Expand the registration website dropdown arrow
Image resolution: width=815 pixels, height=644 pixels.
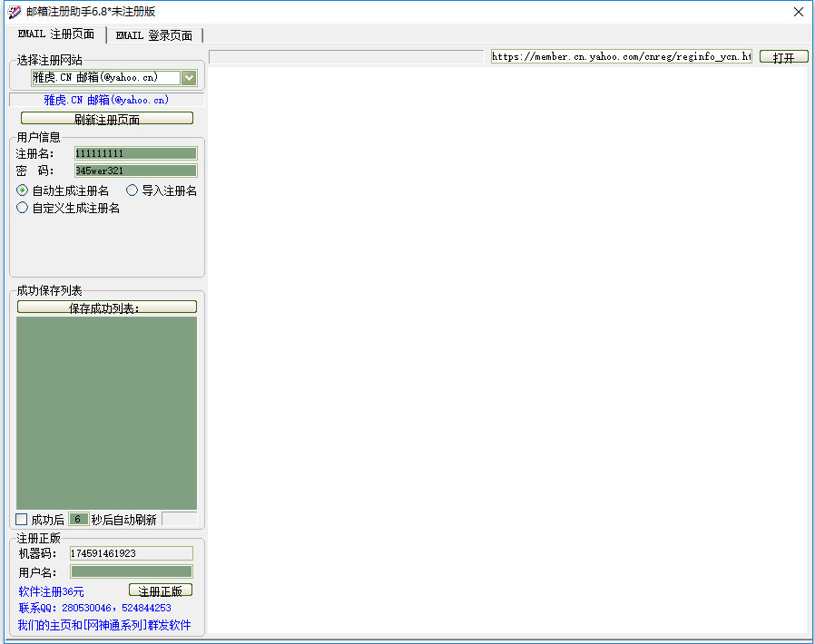tap(189, 78)
